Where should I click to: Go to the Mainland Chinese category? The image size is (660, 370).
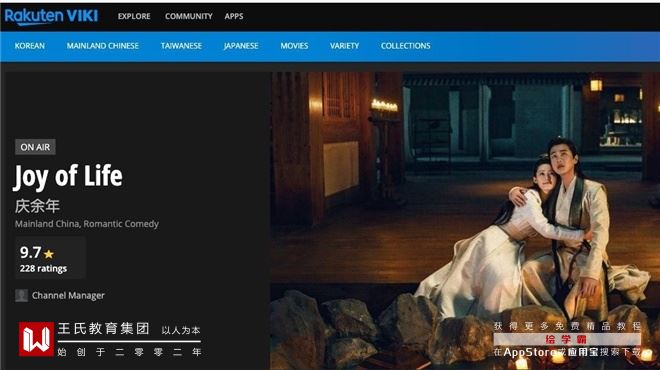pos(103,46)
